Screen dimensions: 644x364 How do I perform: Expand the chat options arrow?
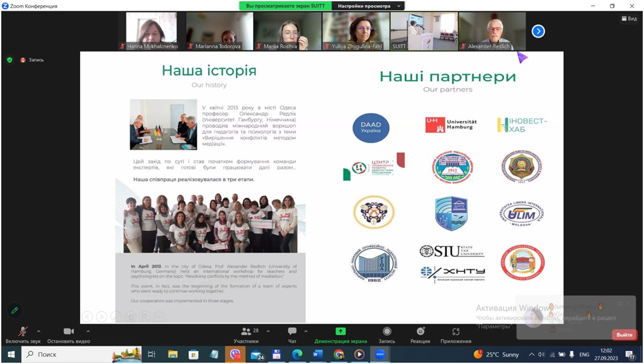(306, 331)
